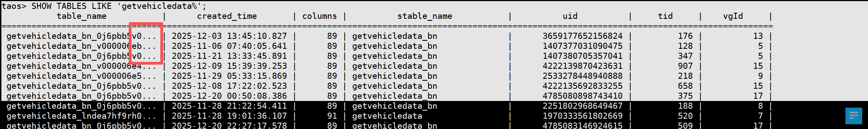Image resolution: width=868 pixels, height=129 pixels.
Task: Click the stable_name column header
Action: 425,16
